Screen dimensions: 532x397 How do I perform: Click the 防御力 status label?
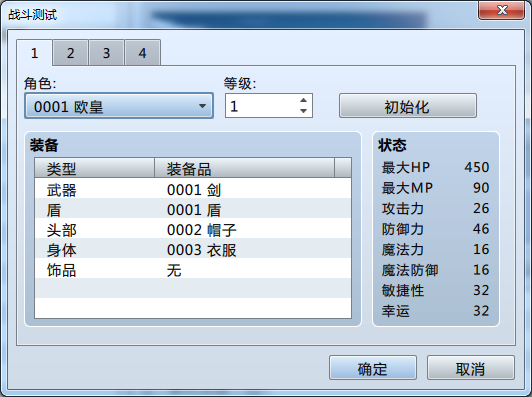(x=403, y=229)
